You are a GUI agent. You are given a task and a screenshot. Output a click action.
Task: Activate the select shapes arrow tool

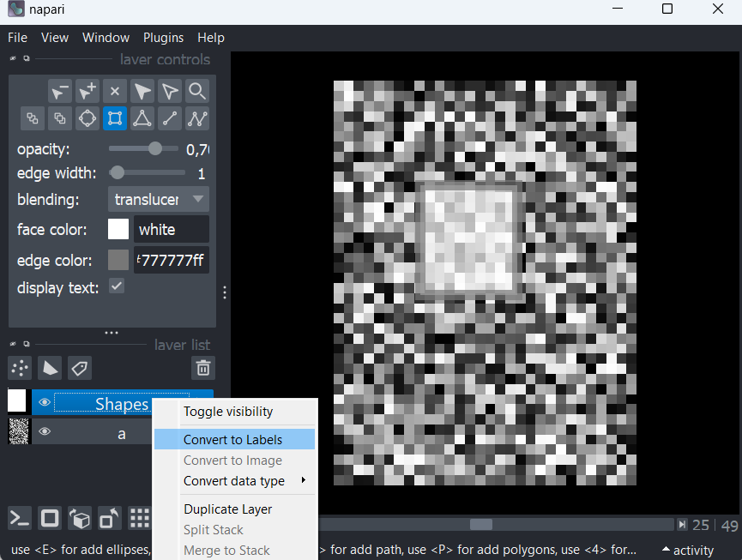142,91
